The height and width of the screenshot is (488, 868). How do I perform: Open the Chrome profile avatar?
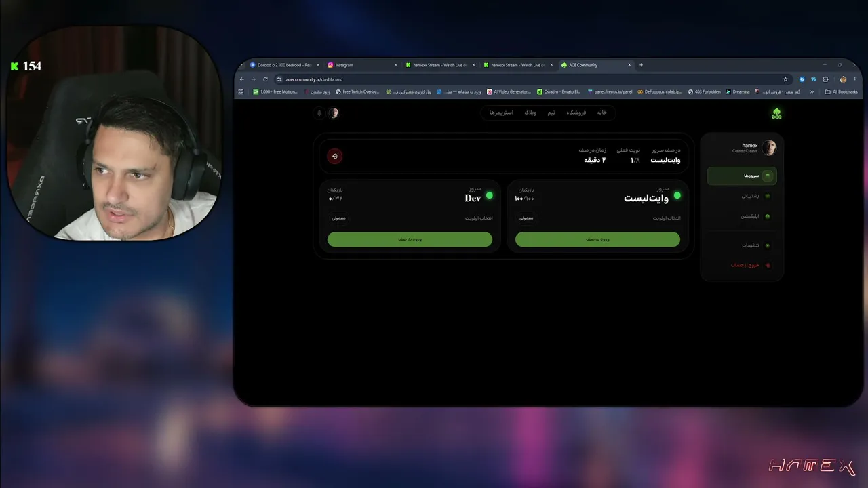click(843, 79)
